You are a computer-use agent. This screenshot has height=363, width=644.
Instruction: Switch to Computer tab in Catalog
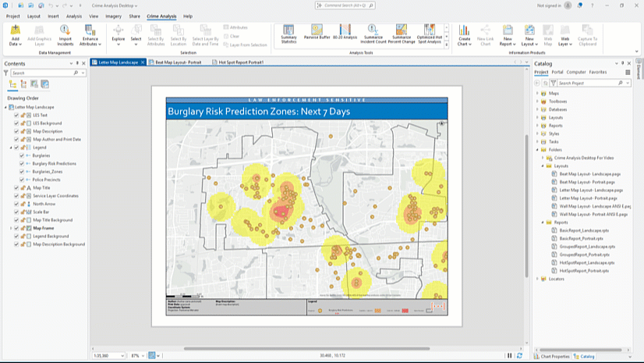coord(576,72)
